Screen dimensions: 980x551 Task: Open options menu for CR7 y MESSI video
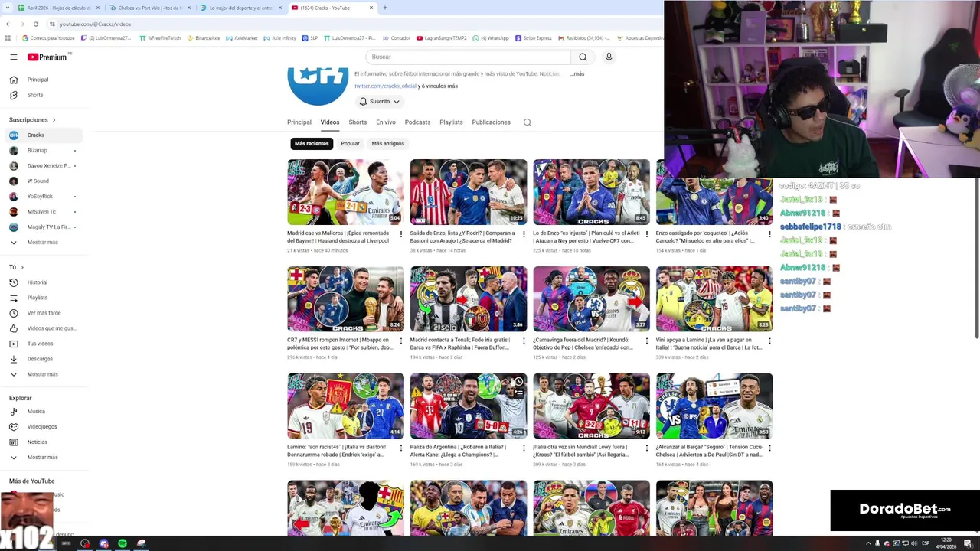[400, 341]
